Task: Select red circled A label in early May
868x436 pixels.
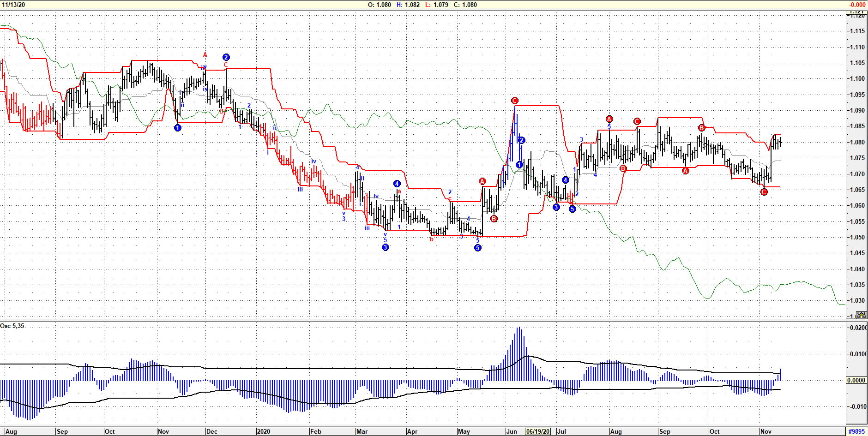Action: (x=482, y=181)
